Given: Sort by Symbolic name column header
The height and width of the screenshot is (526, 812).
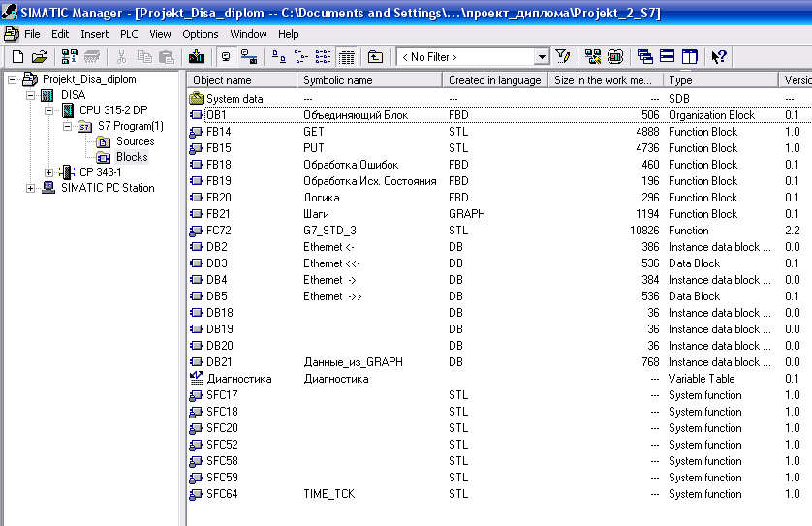Looking at the screenshot, I should 370,80.
